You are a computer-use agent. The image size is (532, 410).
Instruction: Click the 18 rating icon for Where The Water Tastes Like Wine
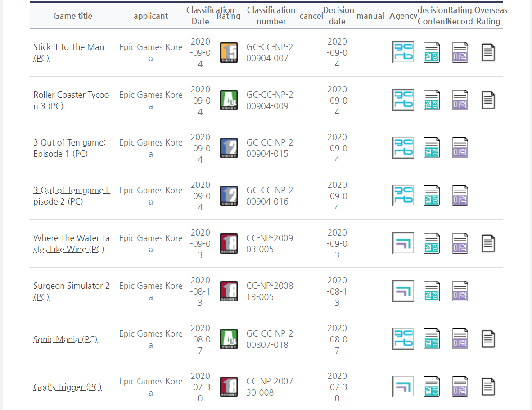[x=229, y=244]
